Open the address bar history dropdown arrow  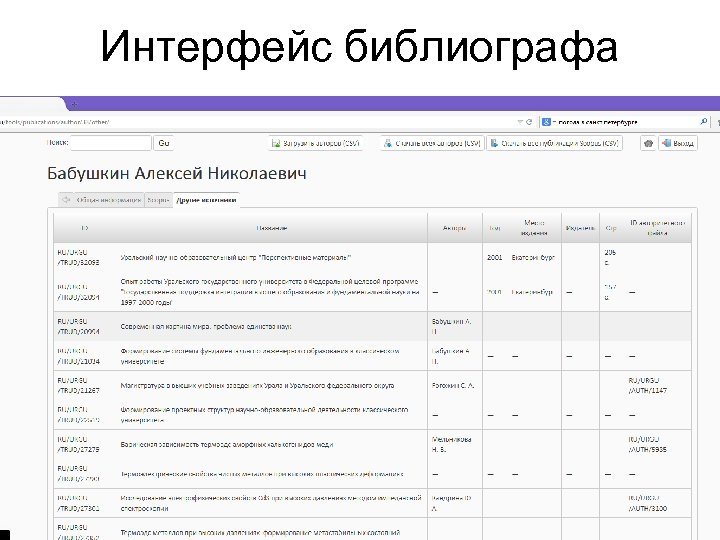[520, 122]
